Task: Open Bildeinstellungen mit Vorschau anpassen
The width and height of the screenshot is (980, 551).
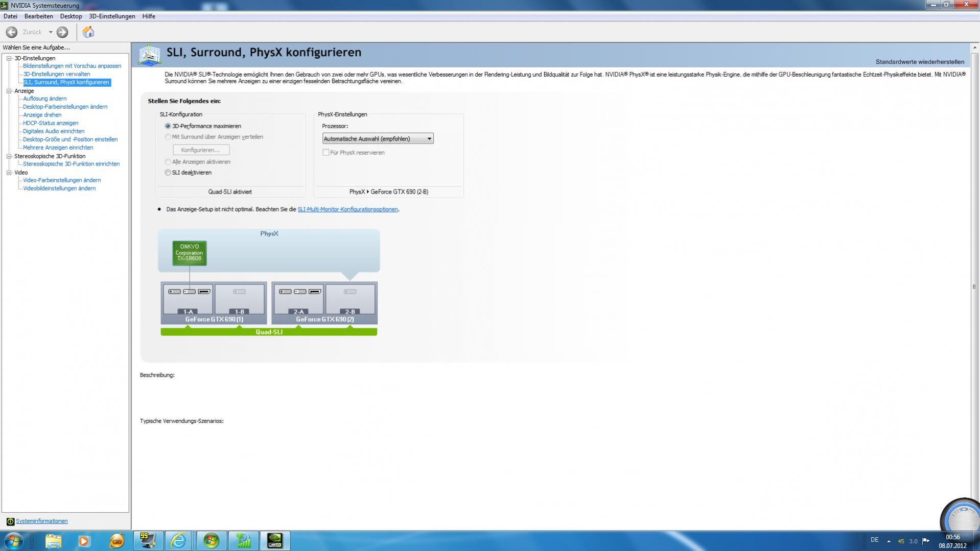Action: (72, 66)
